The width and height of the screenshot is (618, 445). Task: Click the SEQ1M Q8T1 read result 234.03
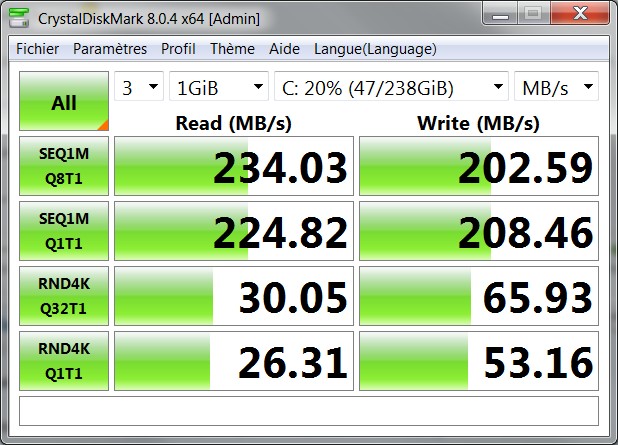234,166
